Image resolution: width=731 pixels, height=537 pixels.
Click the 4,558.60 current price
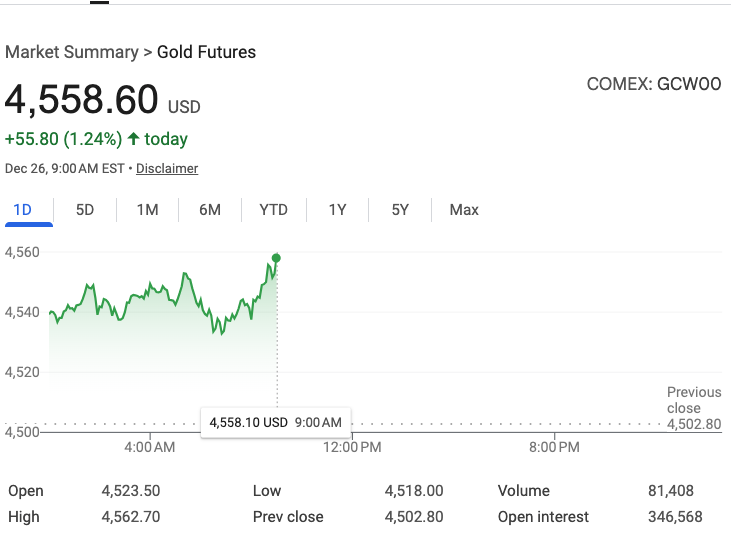pyautogui.click(x=82, y=100)
